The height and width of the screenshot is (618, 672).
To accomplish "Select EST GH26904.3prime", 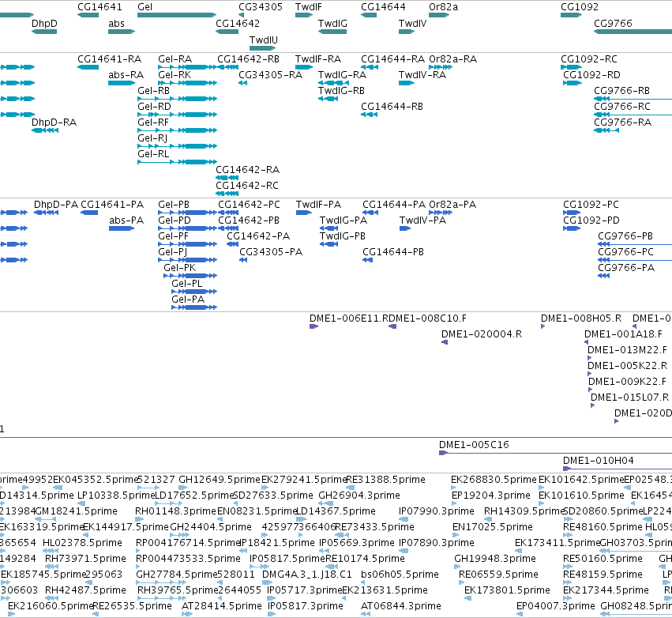I will coord(359,496).
